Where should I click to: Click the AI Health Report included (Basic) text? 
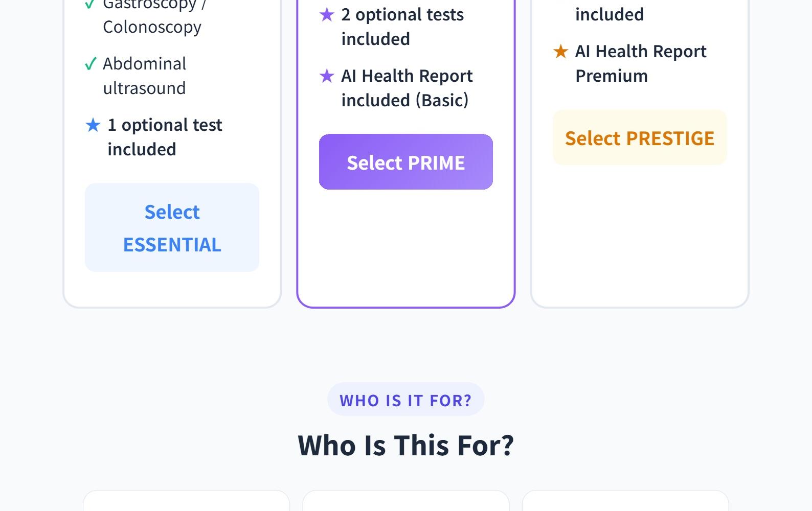pos(407,88)
